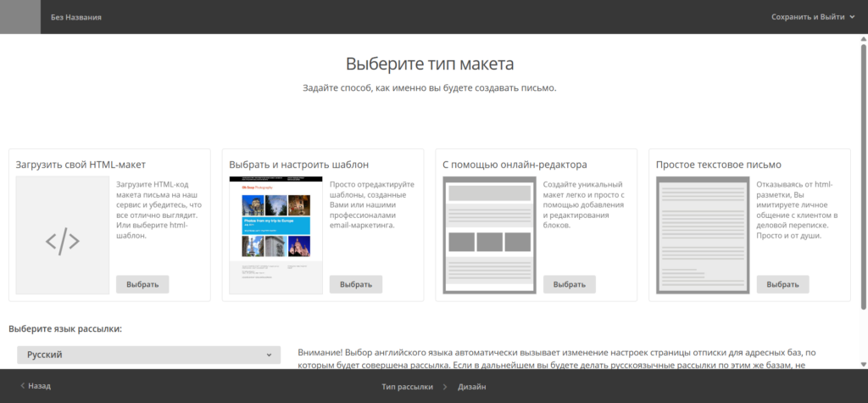Click the scrollbar up arrow
This screenshot has width=868, height=403.
point(864,37)
